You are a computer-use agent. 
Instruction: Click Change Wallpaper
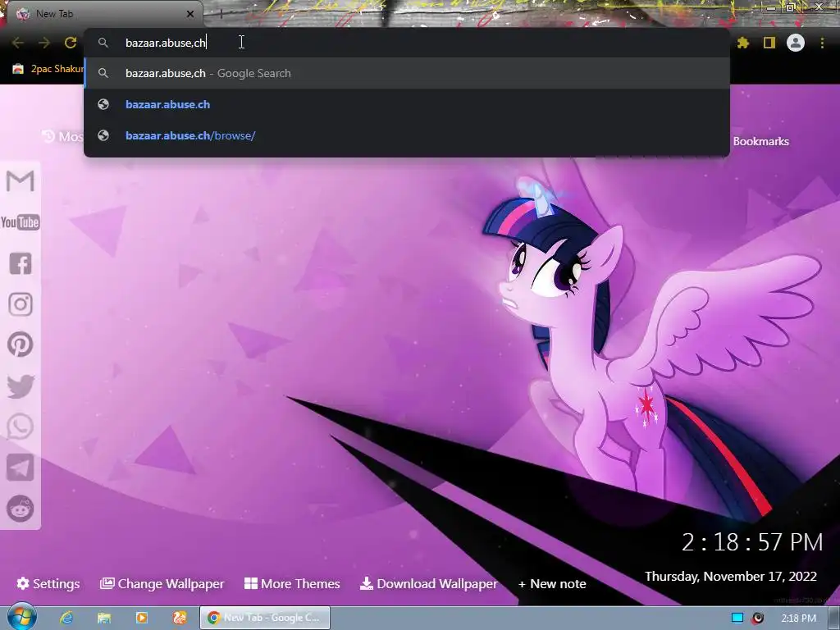click(x=162, y=583)
